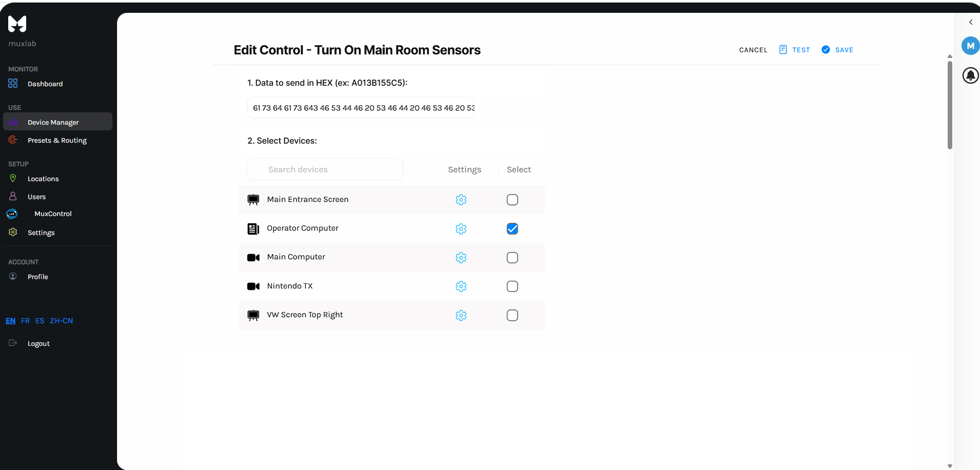This screenshot has width=980, height=470.
Task: Check the Main Entrance Screen checkbox
Action: click(512, 200)
